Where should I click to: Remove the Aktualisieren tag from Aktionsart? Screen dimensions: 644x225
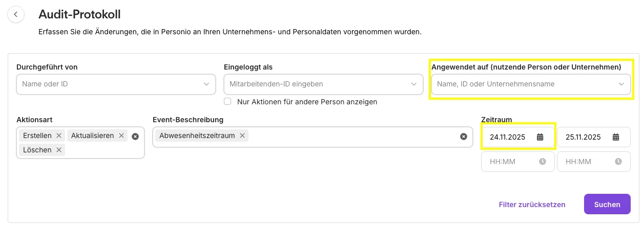(x=121, y=136)
